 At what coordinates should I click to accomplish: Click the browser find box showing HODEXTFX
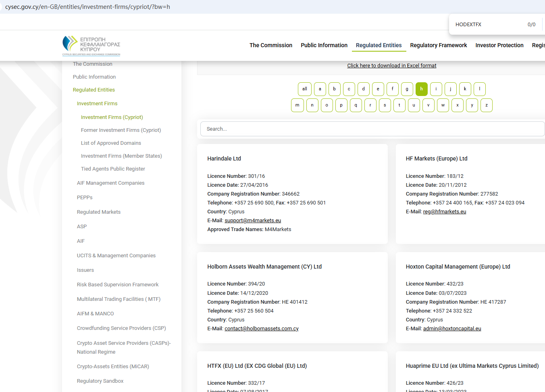tap(488, 25)
